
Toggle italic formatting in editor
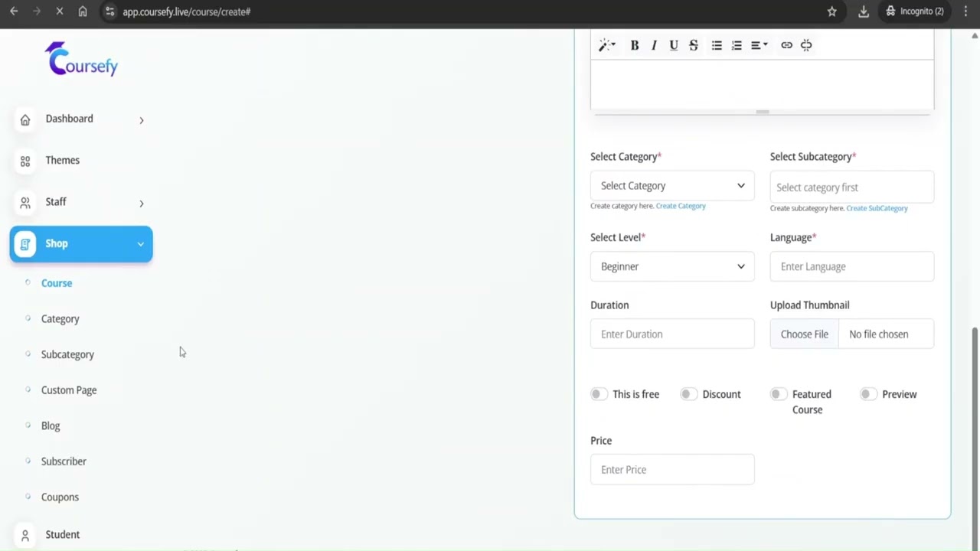tap(654, 45)
